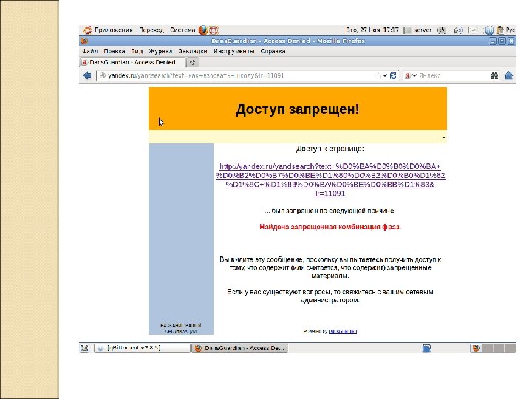Click the Firefox back arrow button
Screen dimensions: 532x399
[x=87, y=75]
